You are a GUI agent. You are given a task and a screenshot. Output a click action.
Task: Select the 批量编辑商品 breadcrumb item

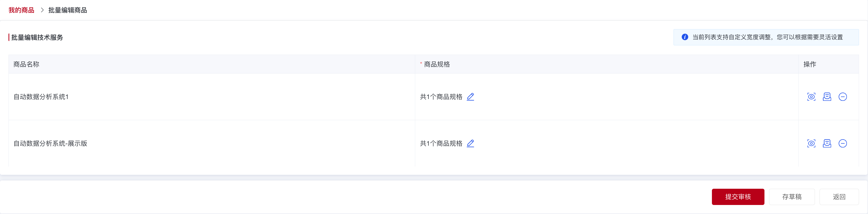pyautogui.click(x=67, y=10)
